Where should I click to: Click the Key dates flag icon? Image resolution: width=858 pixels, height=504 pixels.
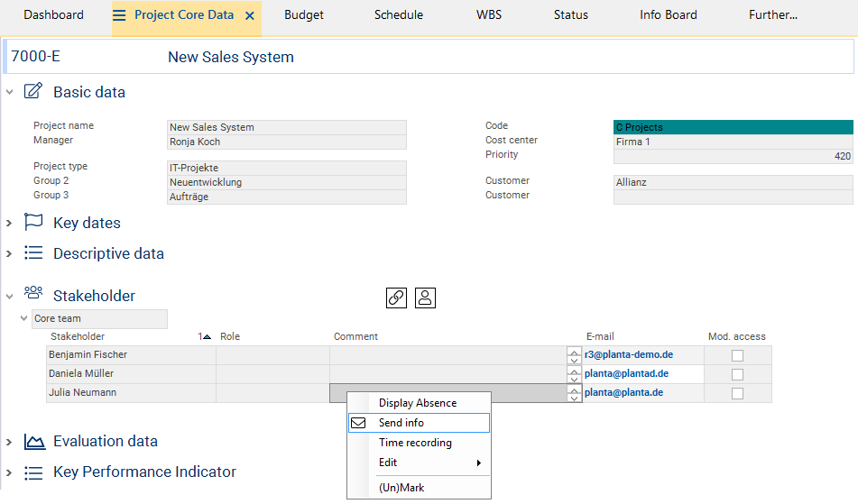pyautogui.click(x=33, y=222)
